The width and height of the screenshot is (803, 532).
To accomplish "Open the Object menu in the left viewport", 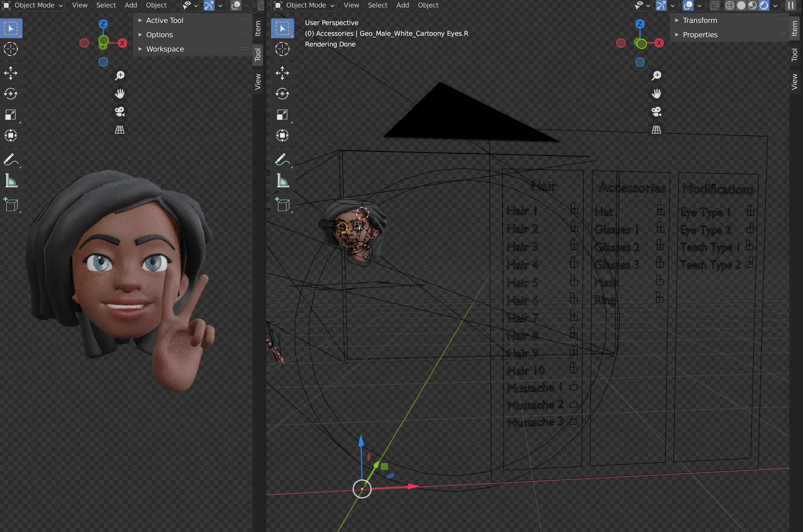I will tap(156, 5).
